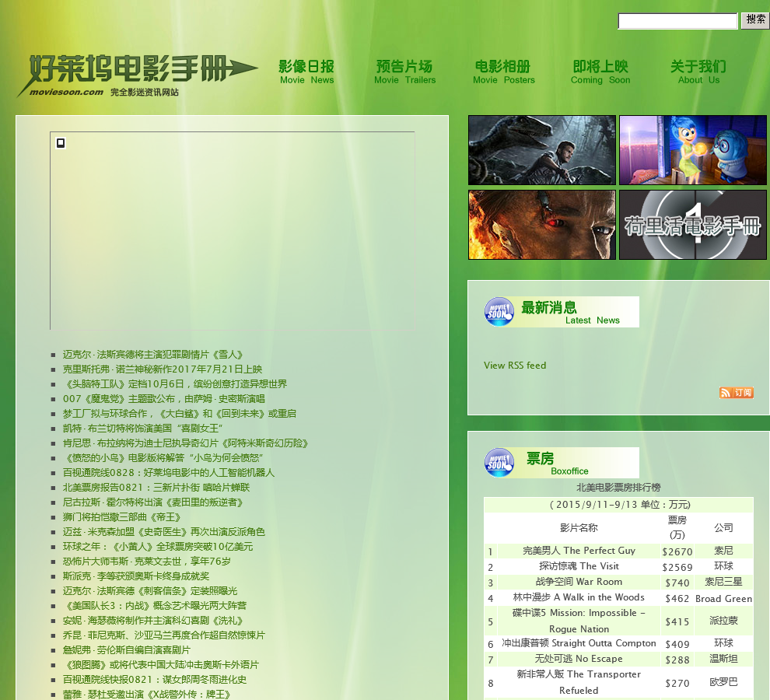This screenshot has width=770, height=700.
Task: Open article 《头脑特工队》定档10月6日
Action: pos(175,384)
